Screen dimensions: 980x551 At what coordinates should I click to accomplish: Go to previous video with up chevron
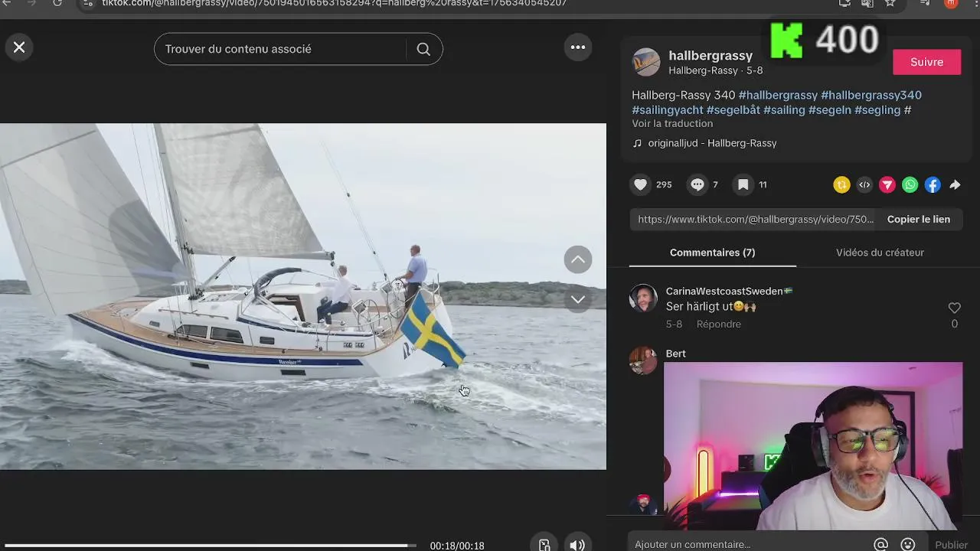pos(578,259)
